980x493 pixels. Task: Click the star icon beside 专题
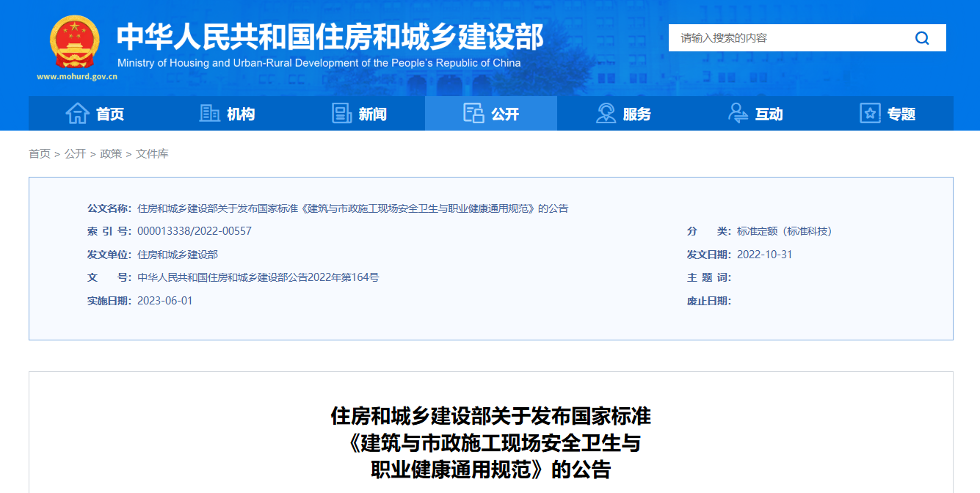pyautogui.click(x=870, y=113)
